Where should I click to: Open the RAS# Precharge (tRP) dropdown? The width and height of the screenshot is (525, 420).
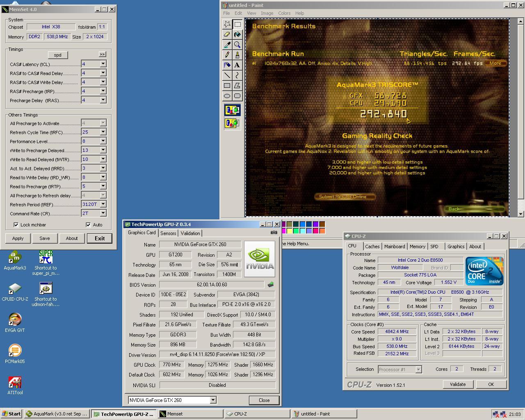[103, 91]
